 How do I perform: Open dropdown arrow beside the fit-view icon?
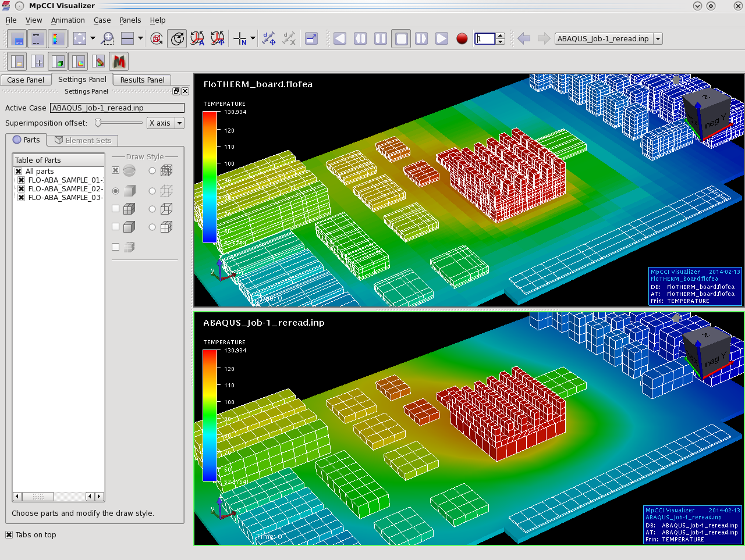click(x=93, y=39)
